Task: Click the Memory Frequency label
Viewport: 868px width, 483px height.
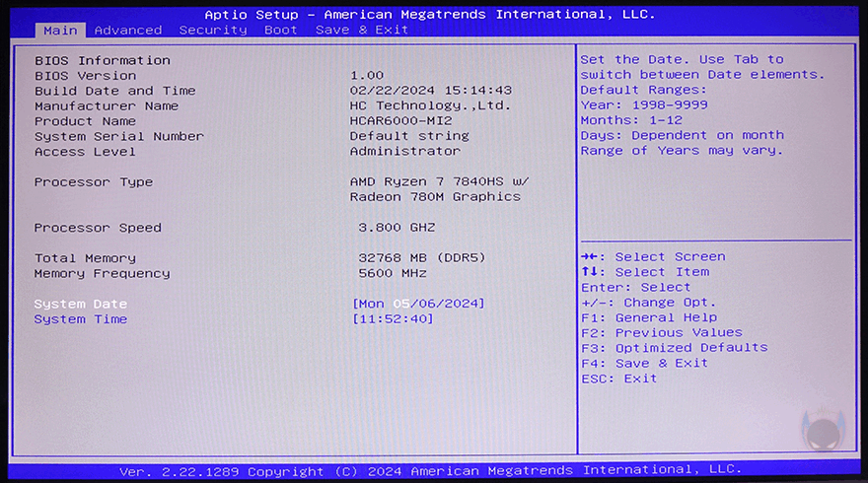Action: coord(103,273)
